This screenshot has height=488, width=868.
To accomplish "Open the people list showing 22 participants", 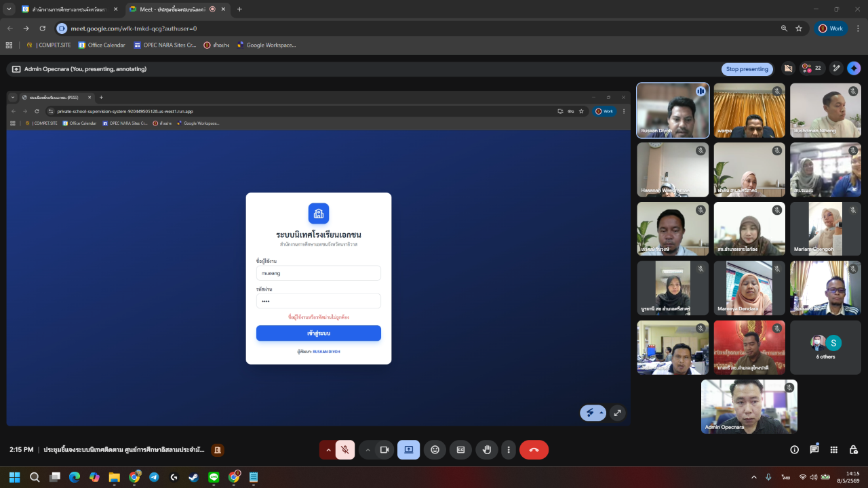I will (x=812, y=68).
